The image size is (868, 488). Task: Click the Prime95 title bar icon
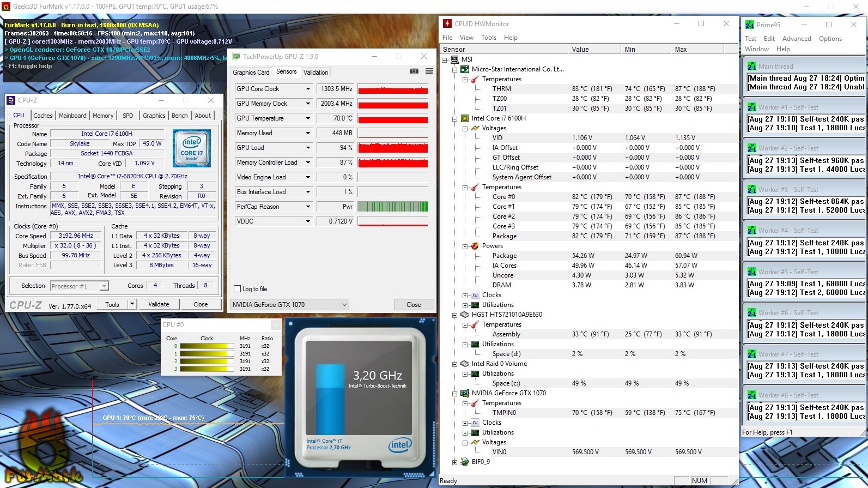pos(750,25)
